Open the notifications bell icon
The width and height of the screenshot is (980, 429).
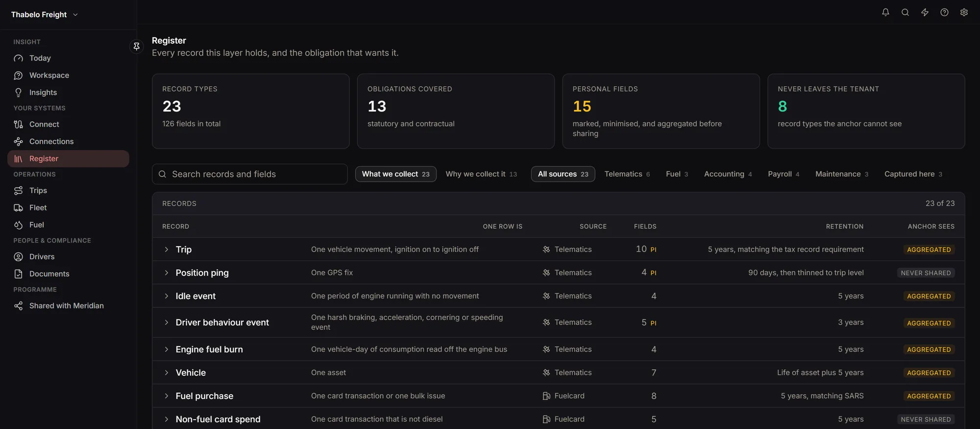click(x=885, y=12)
